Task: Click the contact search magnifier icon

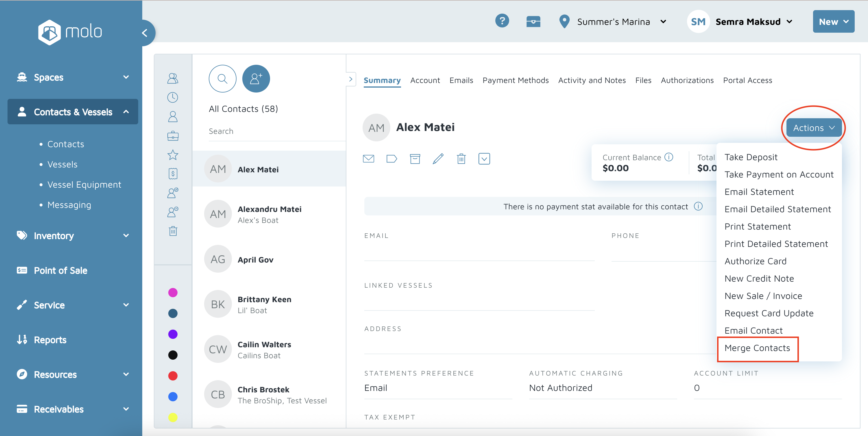Action: [x=222, y=79]
